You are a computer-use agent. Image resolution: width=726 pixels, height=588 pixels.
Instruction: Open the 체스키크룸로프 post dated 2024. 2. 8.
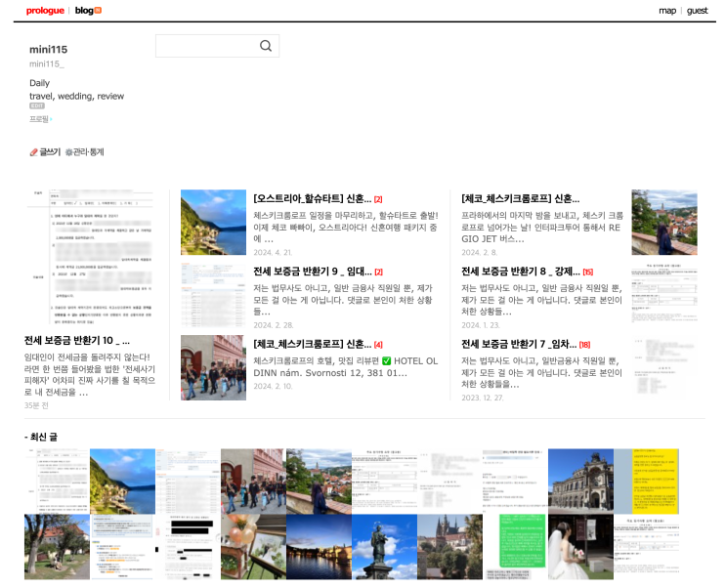click(521, 198)
